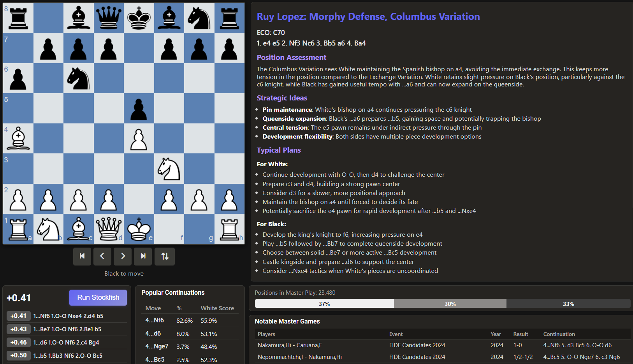Viewport: 633px width, 364px height.
Task: Select the black queen on d8
Action: click(x=109, y=18)
